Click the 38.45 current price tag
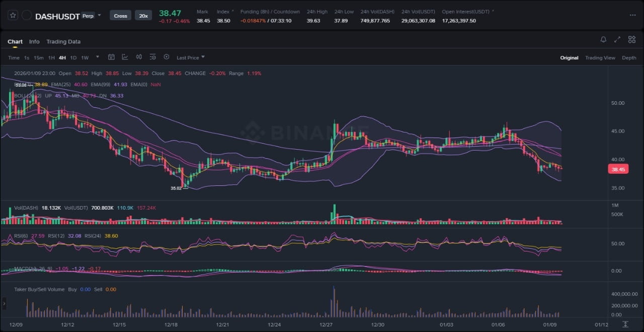The image size is (644, 332). (618, 170)
